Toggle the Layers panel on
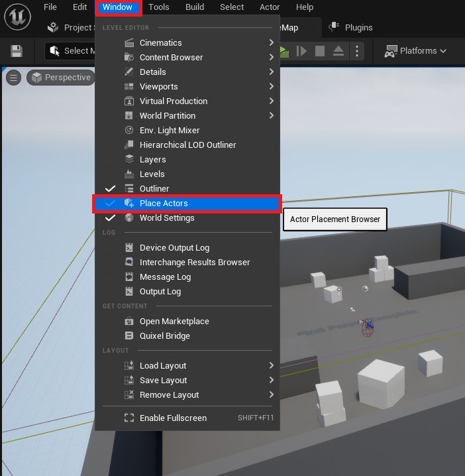Viewport: 465px width, 476px height. [187, 159]
